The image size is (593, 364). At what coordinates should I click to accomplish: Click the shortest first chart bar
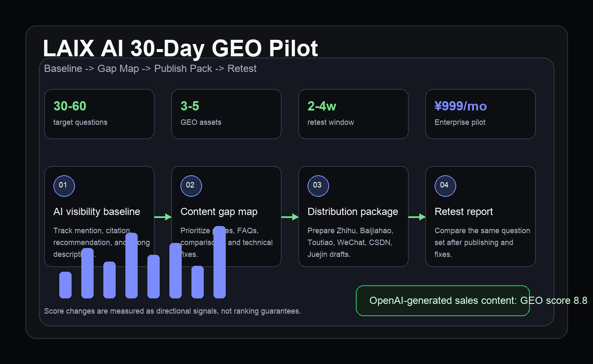pos(65,285)
